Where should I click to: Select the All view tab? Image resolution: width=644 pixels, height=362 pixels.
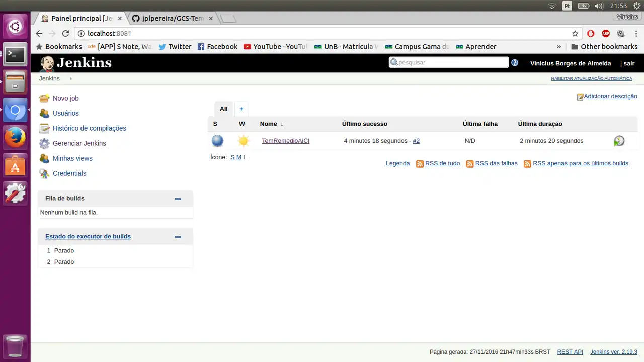(223, 109)
